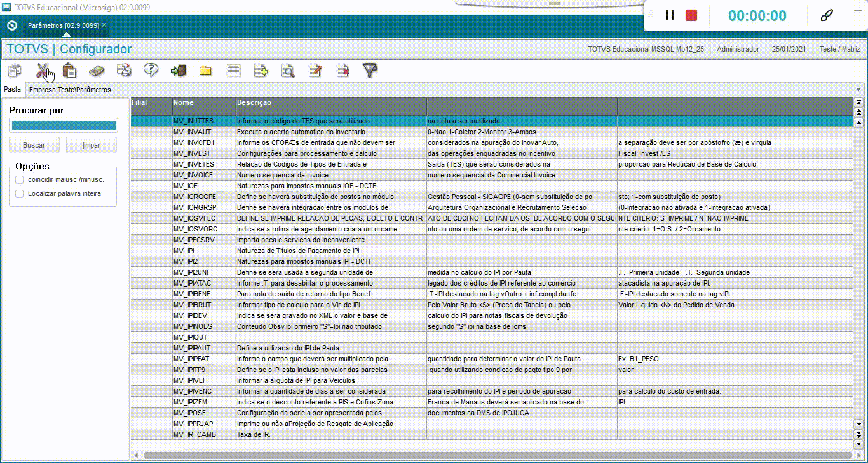Viewport: 868px width, 463px height.
Task: Select the MV_IPIVENC parameter
Action: (x=491, y=391)
